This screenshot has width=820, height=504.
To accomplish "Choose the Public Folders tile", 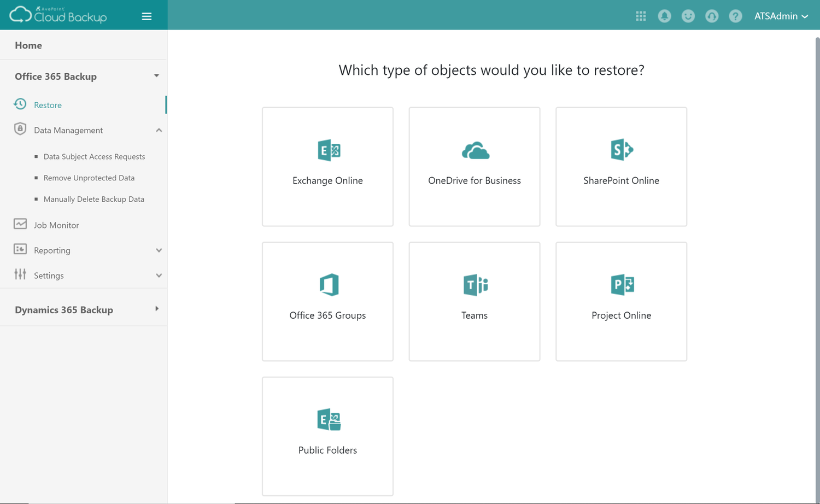I will click(x=327, y=436).
